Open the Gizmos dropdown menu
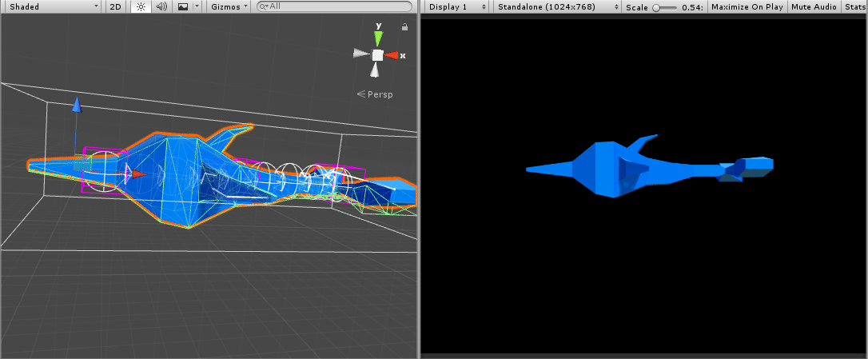868x359 pixels. (229, 6)
